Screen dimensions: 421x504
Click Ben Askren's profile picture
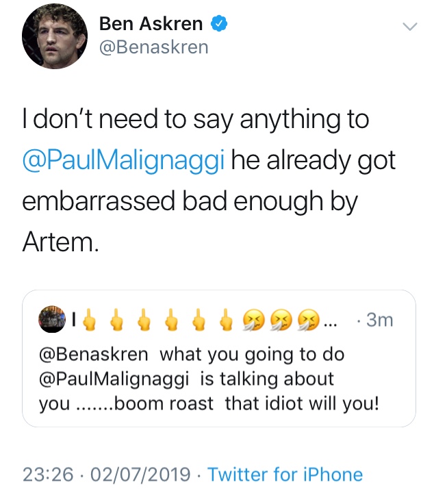(x=55, y=36)
